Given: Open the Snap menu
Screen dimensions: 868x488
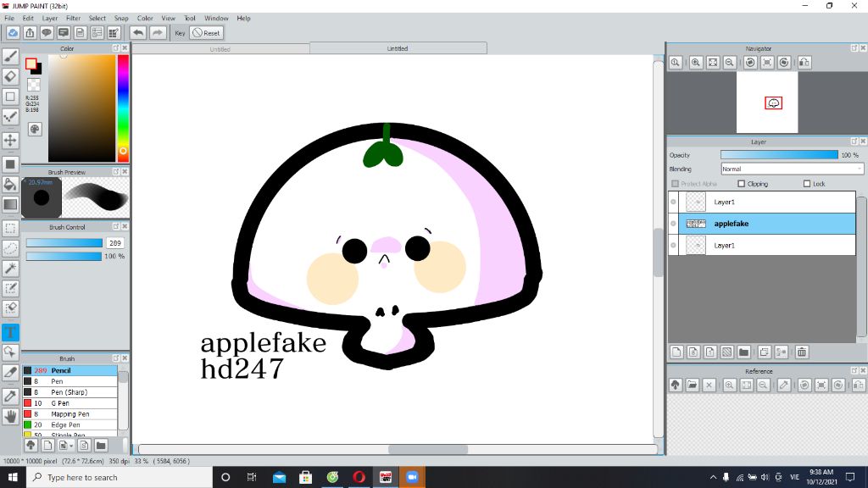Looking at the screenshot, I should point(121,19).
